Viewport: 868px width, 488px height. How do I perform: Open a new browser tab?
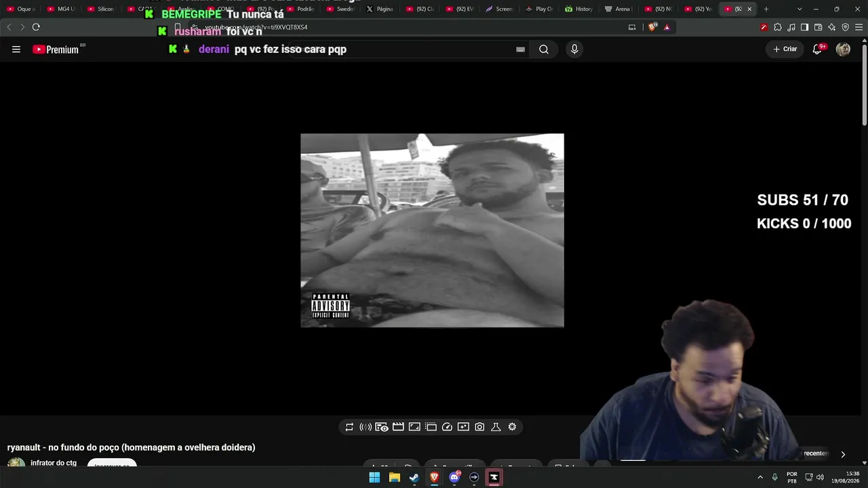click(x=766, y=9)
